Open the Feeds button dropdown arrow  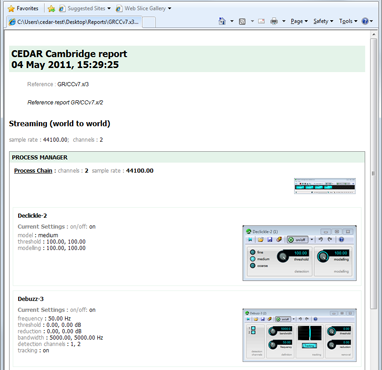point(252,21)
